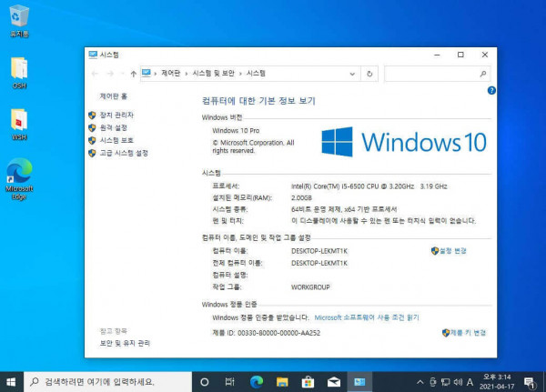Select the WSH folder on desktop
This screenshot has height=392, width=546.
(19, 125)
